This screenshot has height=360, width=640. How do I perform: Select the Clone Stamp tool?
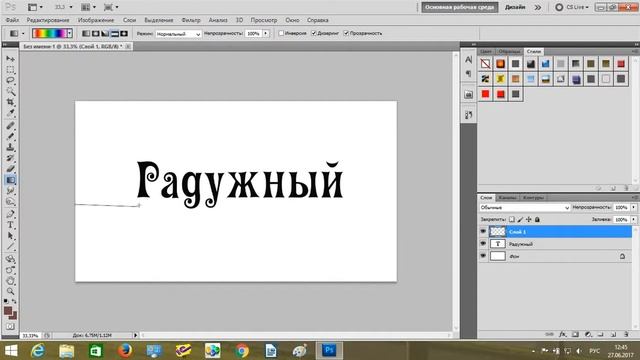click(x=10, y=147)
